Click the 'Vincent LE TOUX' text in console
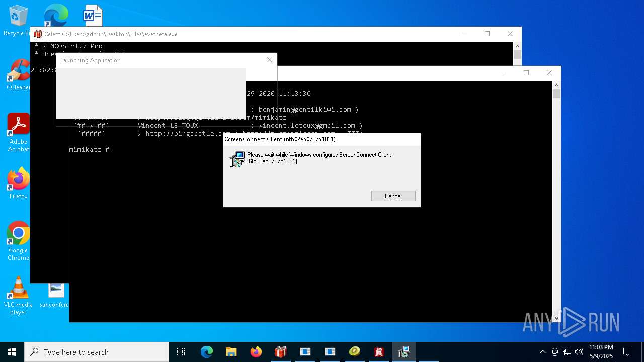644x362 pixels. pos(168,126)
